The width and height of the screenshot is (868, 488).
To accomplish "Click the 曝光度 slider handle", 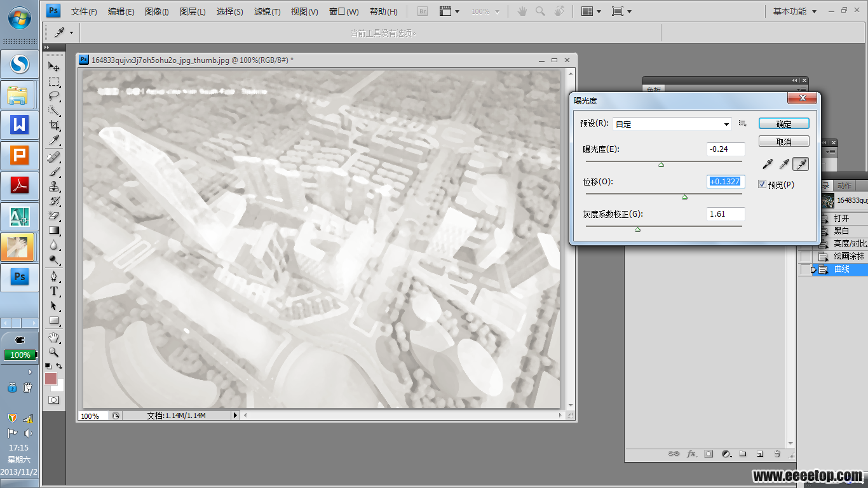I will 661,165.
